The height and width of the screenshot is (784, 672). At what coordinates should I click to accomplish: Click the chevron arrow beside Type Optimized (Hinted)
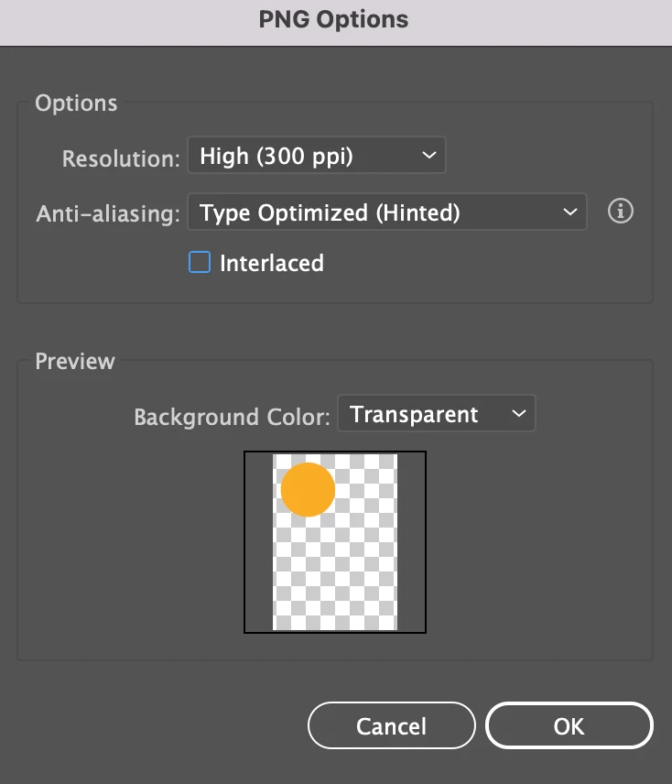[x=570, y=212]
